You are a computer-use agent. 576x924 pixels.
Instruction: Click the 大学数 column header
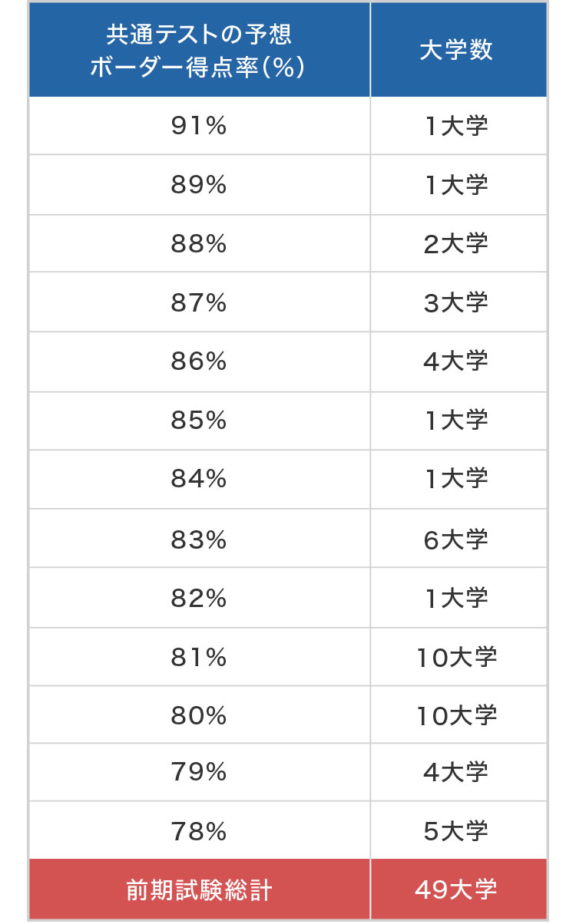(458, 50)
